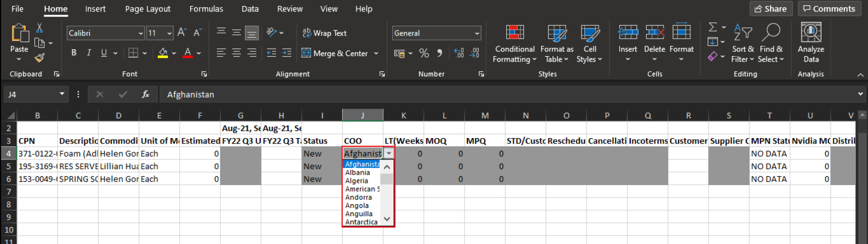
Task: Switch to the Insert tab
Action: (x=95, y=9)
